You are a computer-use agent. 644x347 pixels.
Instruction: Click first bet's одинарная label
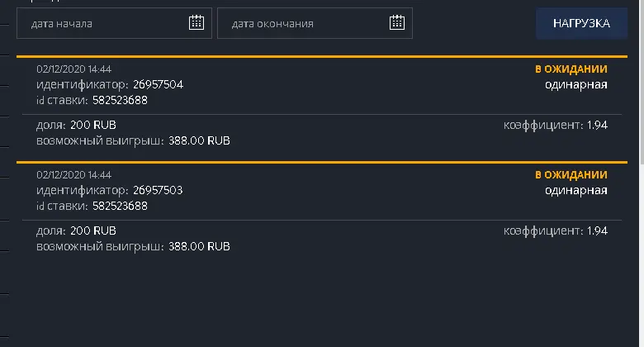(x=575, y=85)
